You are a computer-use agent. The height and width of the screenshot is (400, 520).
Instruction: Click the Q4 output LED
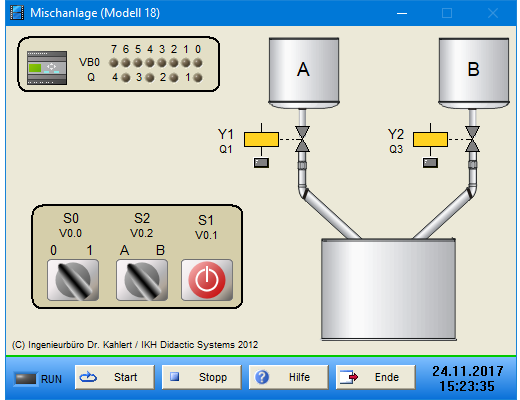point(126,78)
